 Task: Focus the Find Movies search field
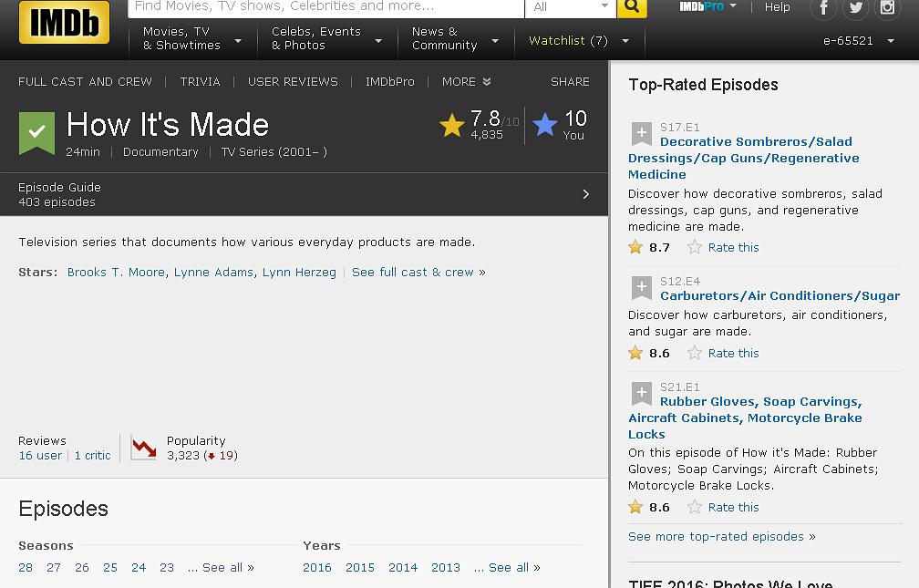(x=325, y=7)
